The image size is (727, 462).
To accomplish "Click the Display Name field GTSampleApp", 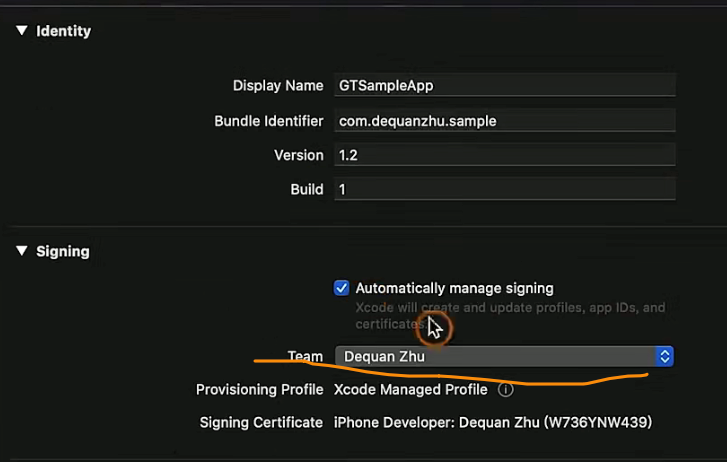I will pos(505,86).
